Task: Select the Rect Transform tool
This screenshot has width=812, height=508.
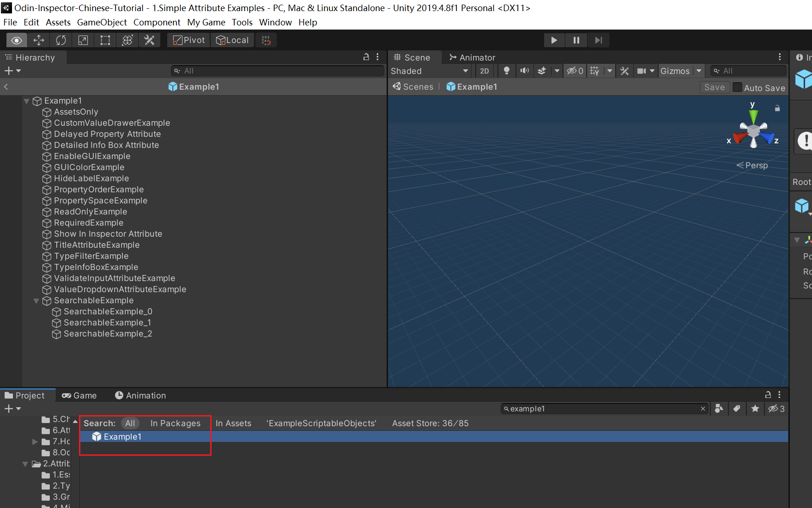Action: coord(105,40)
